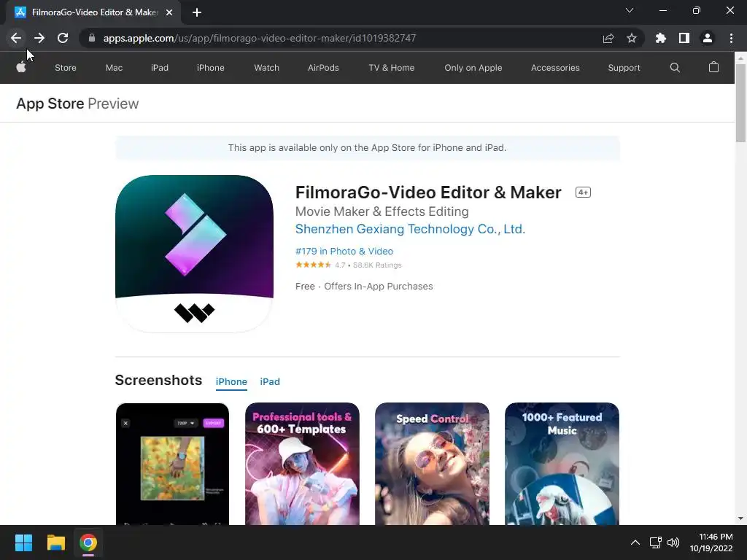
Task: Open Support navigation item
Action: coord(624,68)
